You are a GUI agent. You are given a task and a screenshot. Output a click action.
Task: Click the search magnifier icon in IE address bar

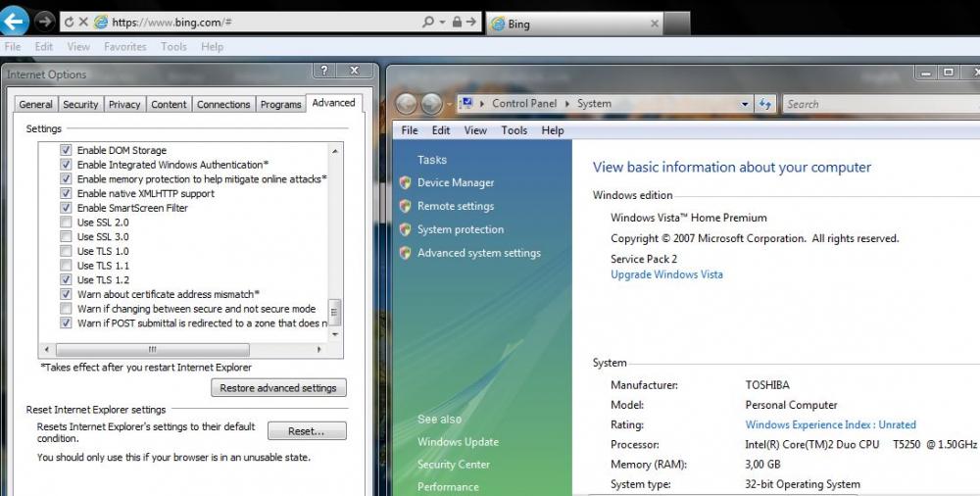tap(428, 23)
